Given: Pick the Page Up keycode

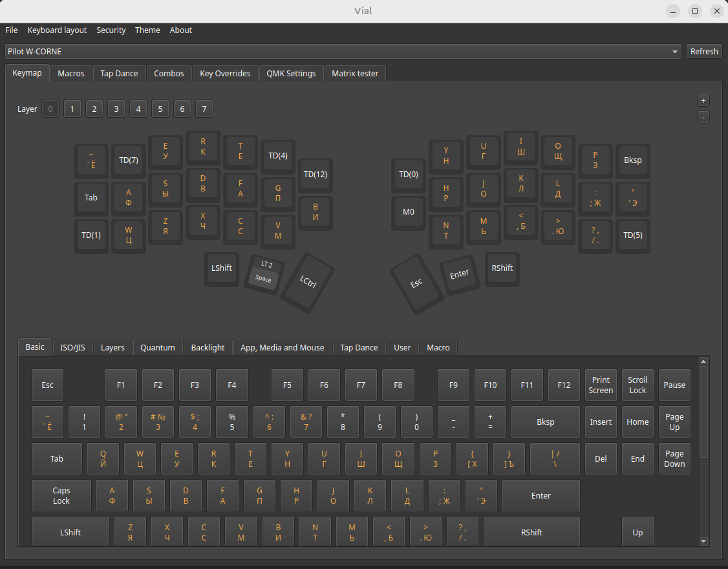Looking at the screenshot, I should [x=674, y=422].
